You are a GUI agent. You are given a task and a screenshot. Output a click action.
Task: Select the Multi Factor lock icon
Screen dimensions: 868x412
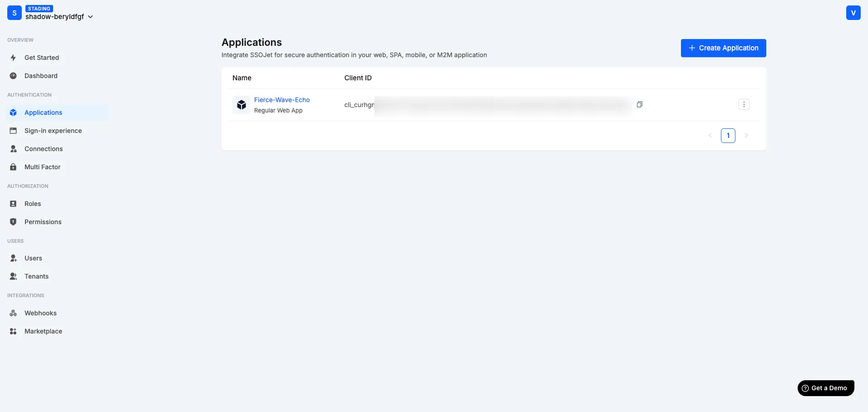[13, 167]
